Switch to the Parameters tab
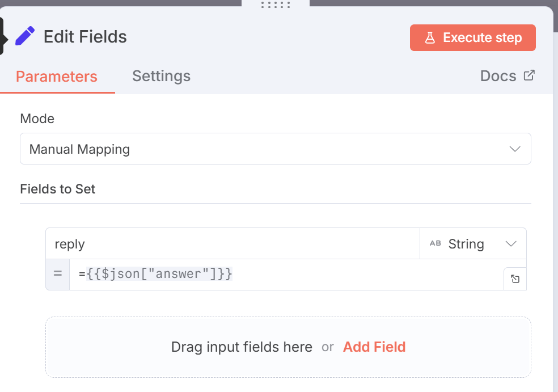Image resolution: width=558 pixels, height=392 pixels. click(x=57, y=76)
